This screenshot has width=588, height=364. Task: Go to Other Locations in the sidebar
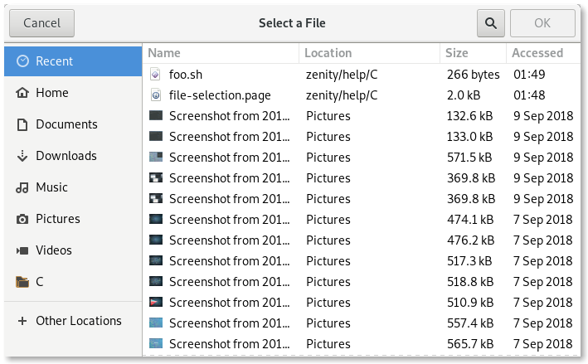tap(78, 321)
